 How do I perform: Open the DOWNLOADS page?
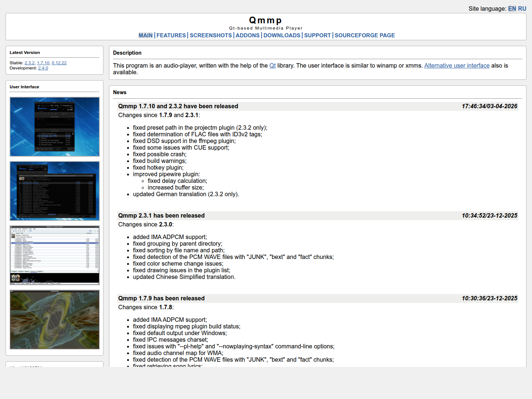(282, 35)
